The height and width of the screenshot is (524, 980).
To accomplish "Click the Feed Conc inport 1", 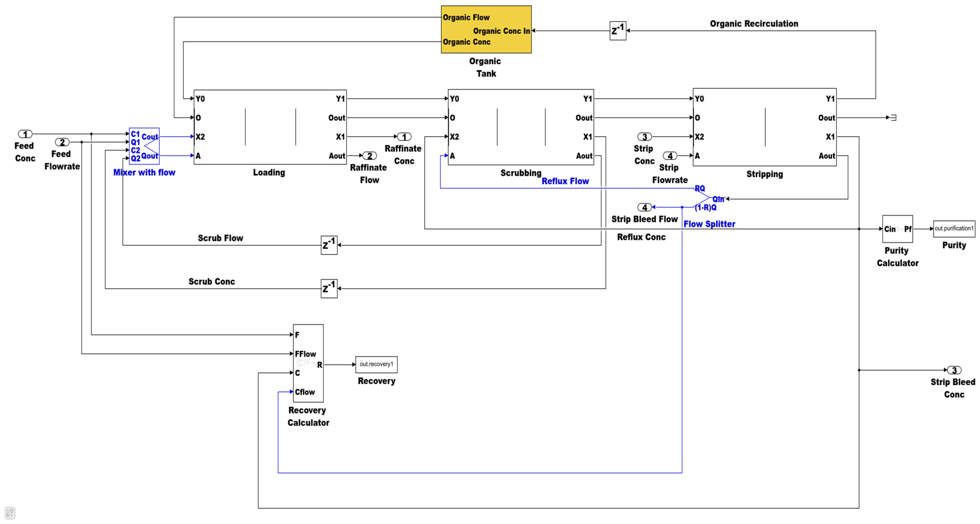I will tap(25, 134).
